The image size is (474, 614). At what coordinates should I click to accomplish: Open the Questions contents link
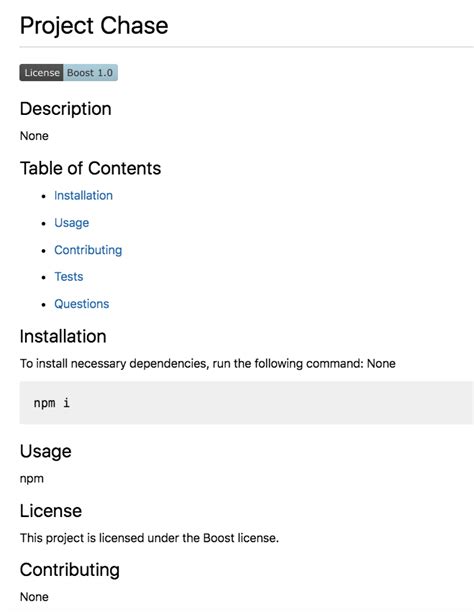82,304
